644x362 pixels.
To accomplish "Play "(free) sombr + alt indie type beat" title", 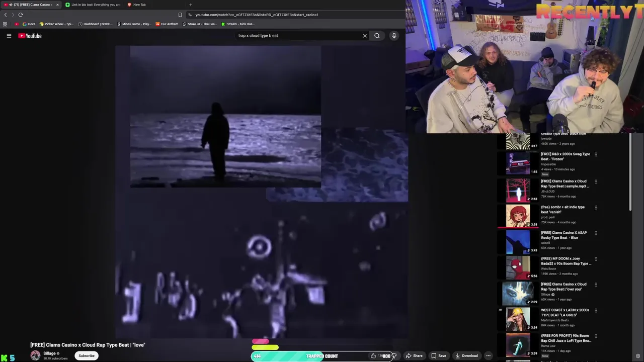I will (562, 209).
